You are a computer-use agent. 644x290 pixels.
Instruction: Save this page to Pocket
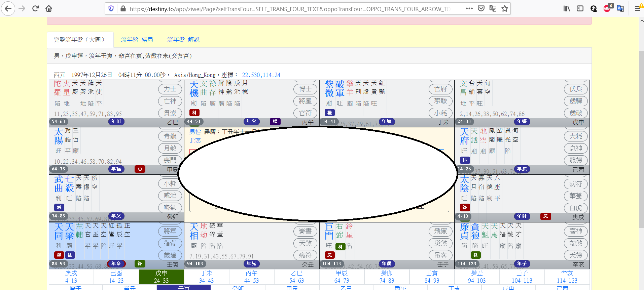click(481, 9)
